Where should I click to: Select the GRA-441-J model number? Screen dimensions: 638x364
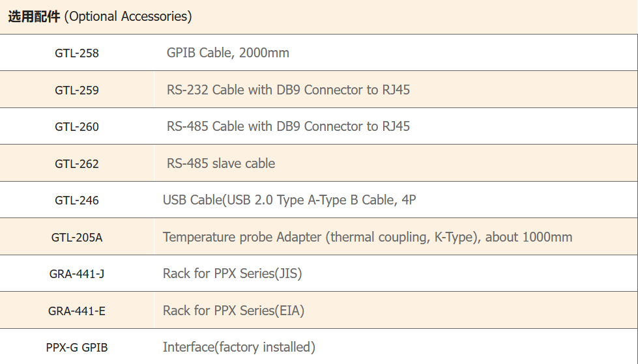[x=77, y=274]
